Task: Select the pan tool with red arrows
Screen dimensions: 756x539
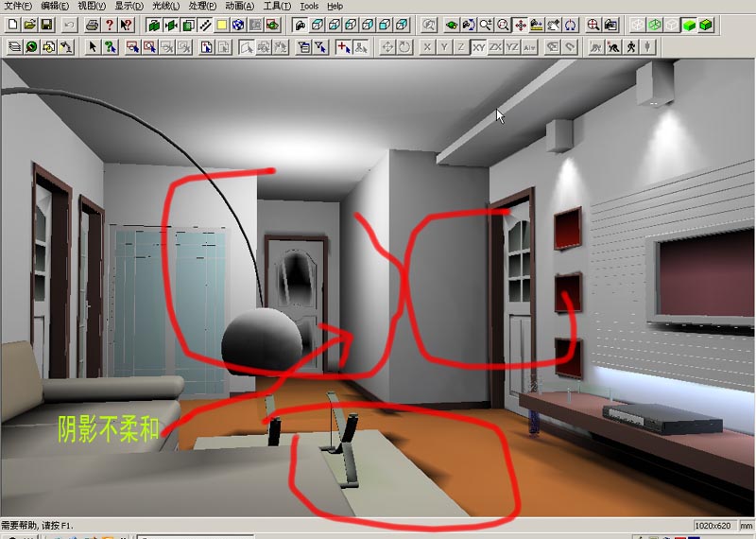Action: (x=520, y=25)
